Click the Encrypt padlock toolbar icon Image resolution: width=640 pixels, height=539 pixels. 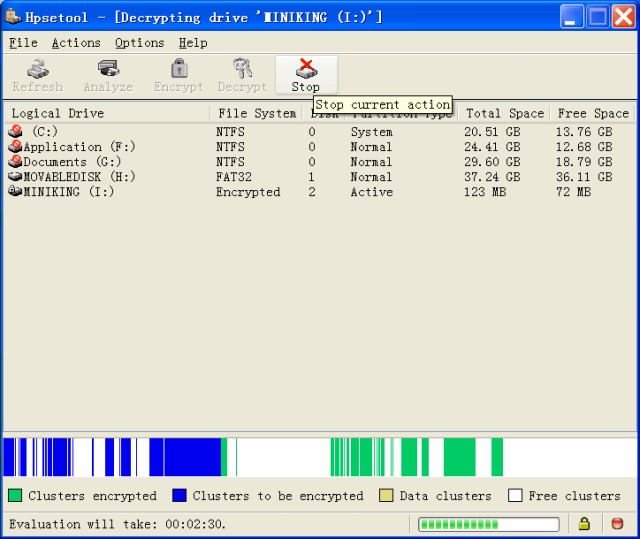click(178, 69)
